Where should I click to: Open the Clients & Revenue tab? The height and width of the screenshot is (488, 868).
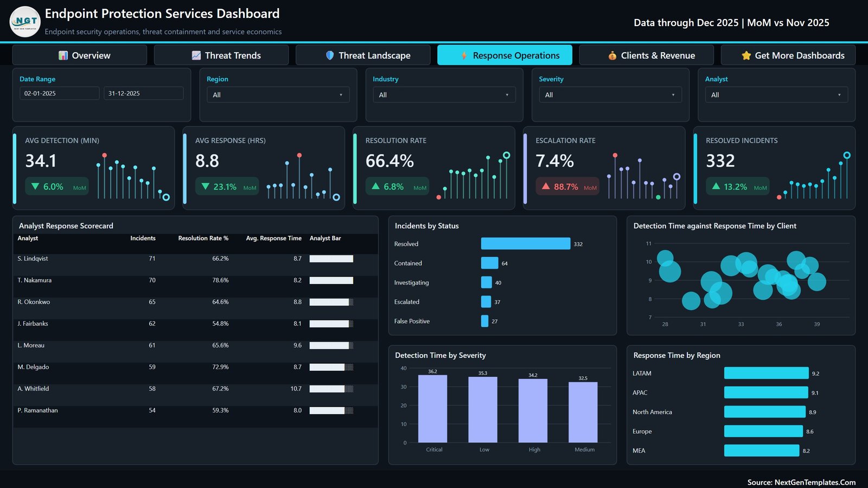pos(647,55)
